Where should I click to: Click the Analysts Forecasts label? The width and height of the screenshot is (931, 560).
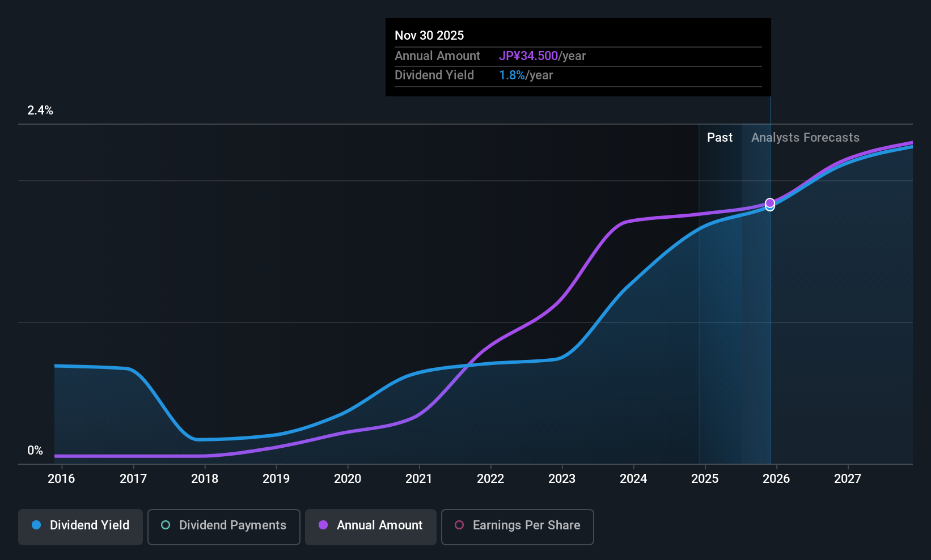(805, 137)
